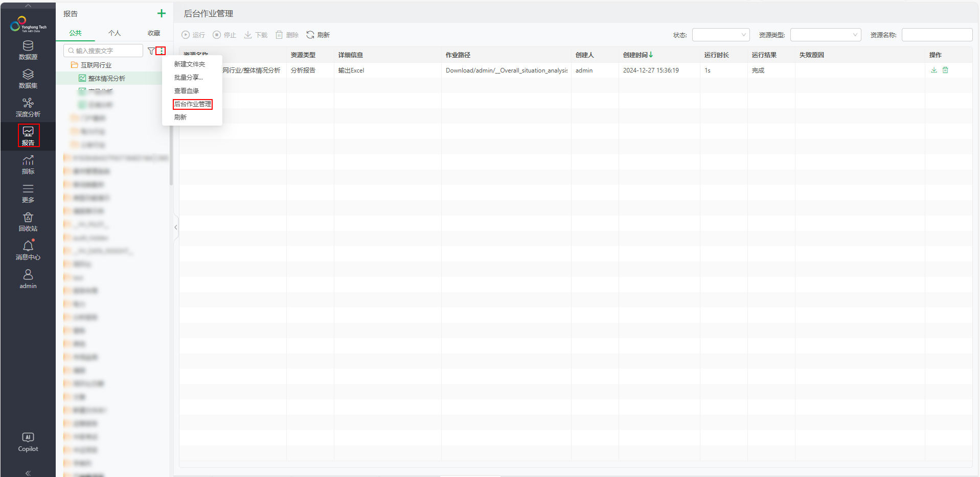Screen dimensions: 980x477
Task: Click the 1s run duration cell
Action: pyautogui.click(x=708, y=70)
